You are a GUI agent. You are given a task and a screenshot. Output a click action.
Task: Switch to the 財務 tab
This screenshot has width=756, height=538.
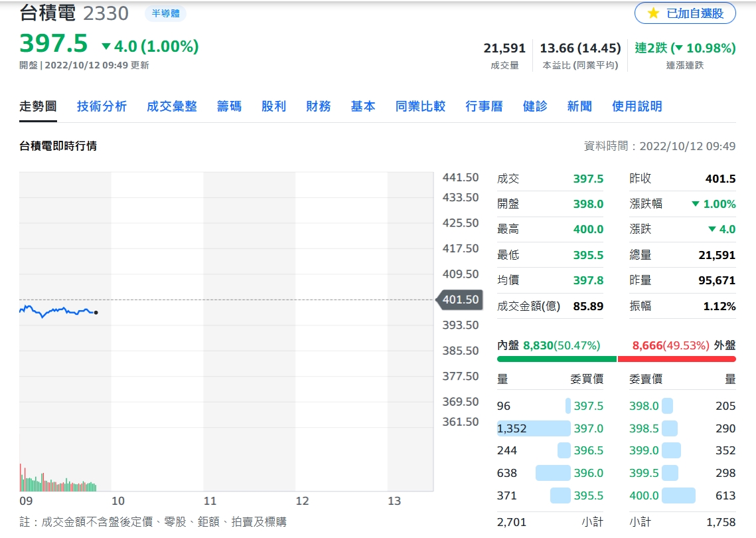pyautogui.click(x=318, y=106)
